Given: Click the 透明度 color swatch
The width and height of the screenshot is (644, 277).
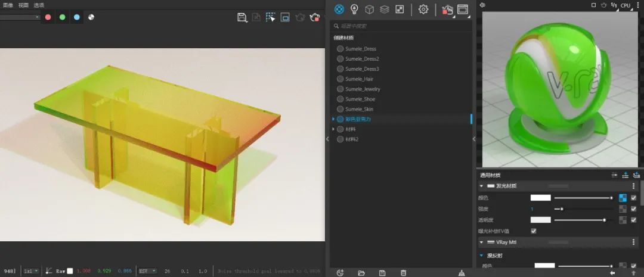Looking at the screenshot, I should tap(540, 220).
